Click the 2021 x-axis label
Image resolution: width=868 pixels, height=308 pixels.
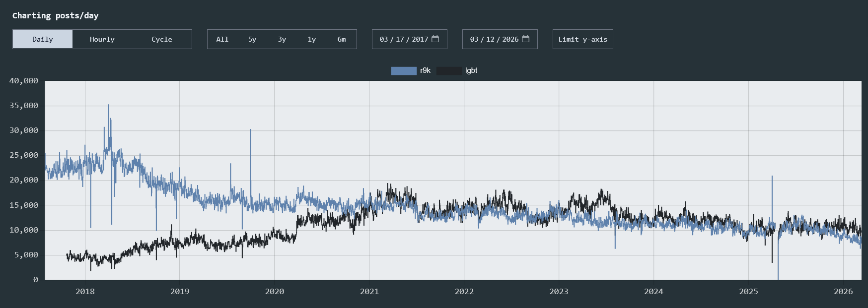click(x=369, y=291)
